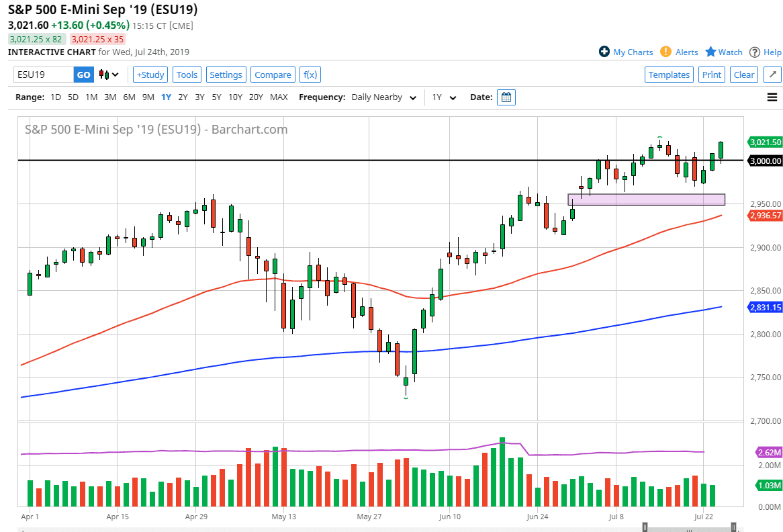Click the ESU19 symbol input field
The width and height of the screenshot is (783, 532).
(42, 75)
